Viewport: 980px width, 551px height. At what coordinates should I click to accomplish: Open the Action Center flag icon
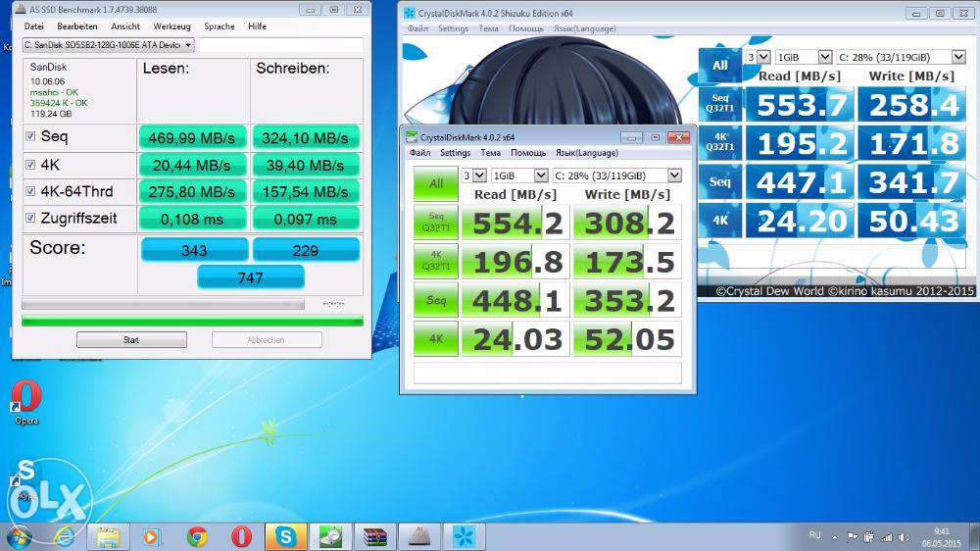click(x=852, y=536)
